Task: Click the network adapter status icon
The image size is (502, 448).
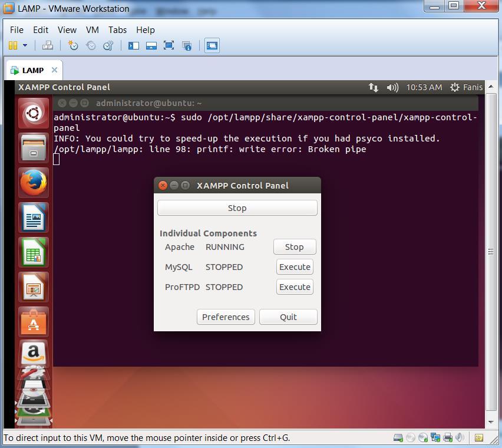Action: point(435,437)
